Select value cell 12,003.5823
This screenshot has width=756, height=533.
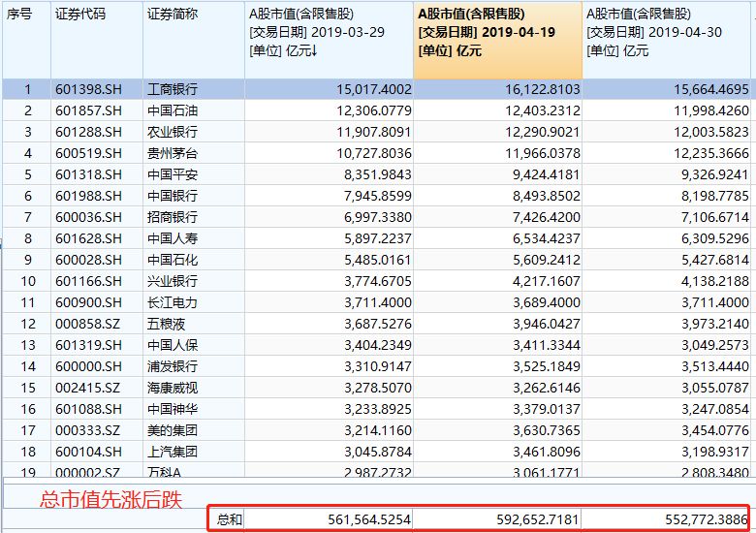click(x=666, y=132)
